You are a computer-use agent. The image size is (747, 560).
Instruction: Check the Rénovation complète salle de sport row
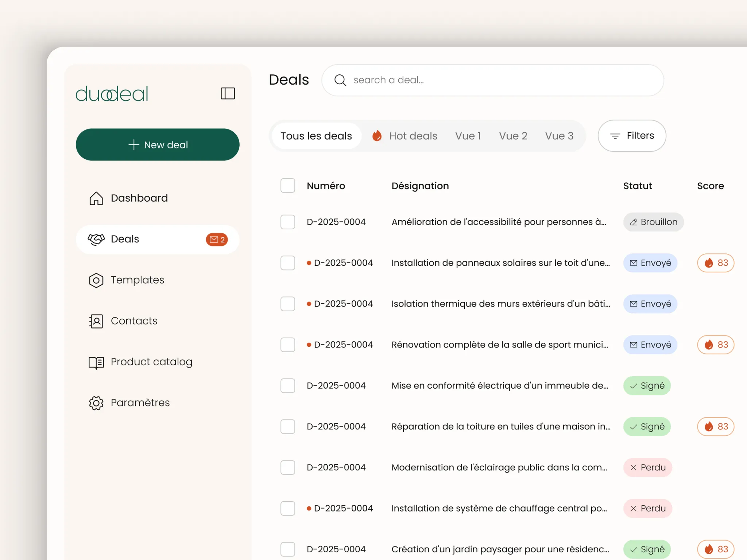(288, 345)
